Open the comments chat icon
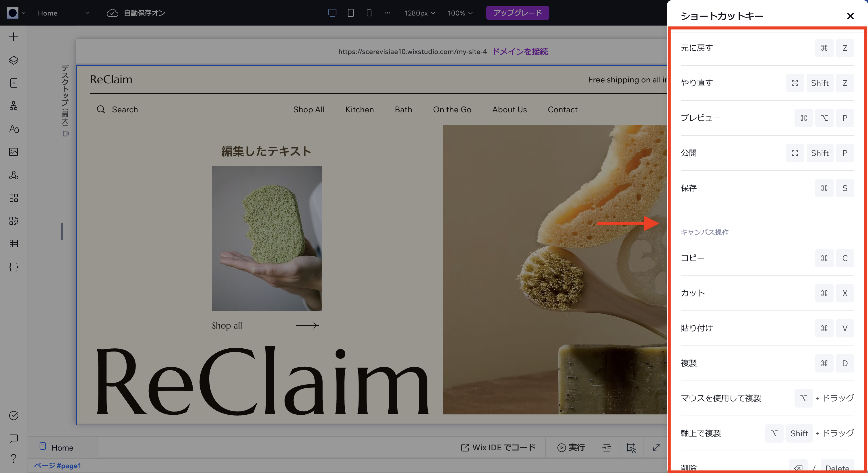 pyautogui.click(x=13, y=439)
